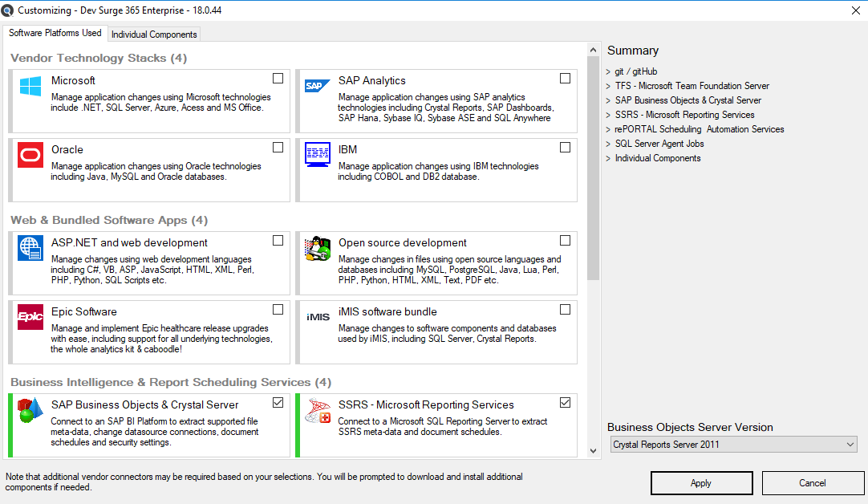Click the Vendor Technology Stacks (4) heading
Viewport: 868px width, 504px height.
point(99,58)
